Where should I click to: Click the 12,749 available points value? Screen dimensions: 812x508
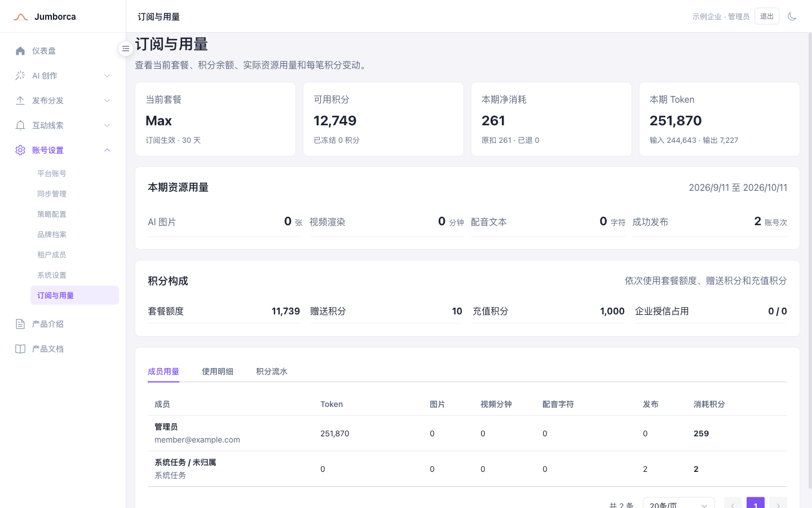[335, 121]
